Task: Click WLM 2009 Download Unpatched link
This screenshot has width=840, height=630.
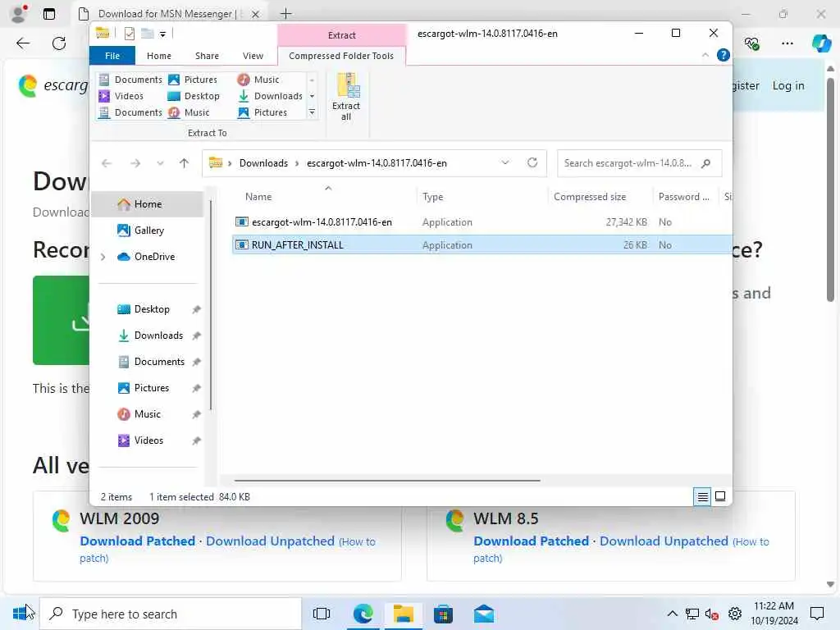Action: coord(270,541)
